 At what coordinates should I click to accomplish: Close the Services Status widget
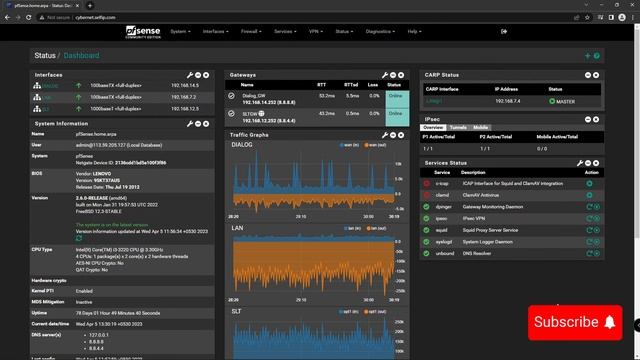[x=596, y=163]
